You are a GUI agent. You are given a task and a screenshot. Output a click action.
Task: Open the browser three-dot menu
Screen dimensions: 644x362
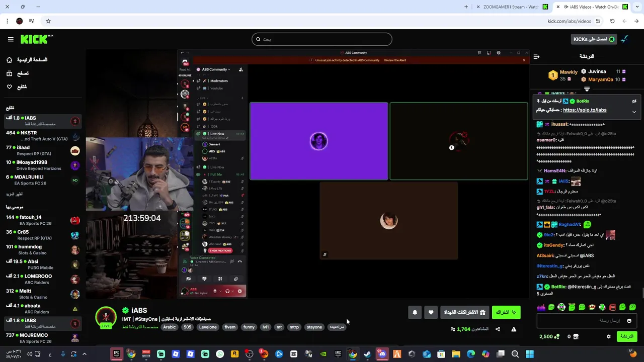coord(7,21)
